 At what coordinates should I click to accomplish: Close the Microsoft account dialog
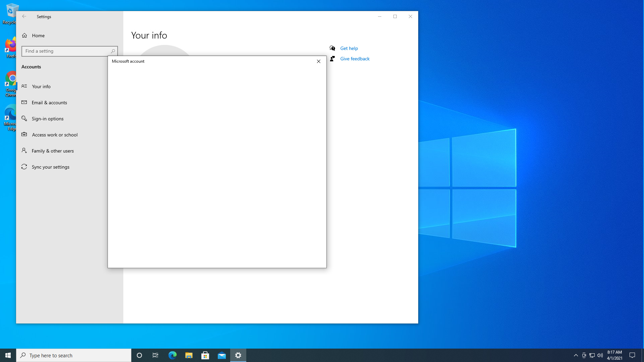tap(318, 61)
